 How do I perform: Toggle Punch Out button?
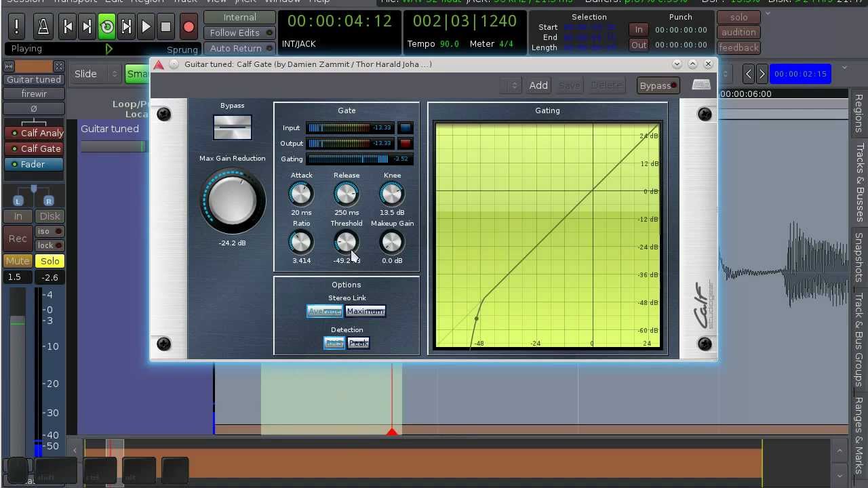pos(639,45)
